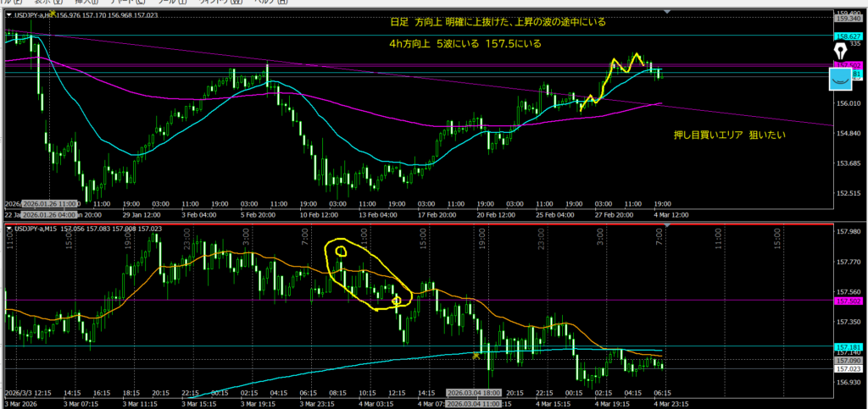868x409 pixels.
Task: Click the orange X marker on M15 chart
Action: coord(476,356)
